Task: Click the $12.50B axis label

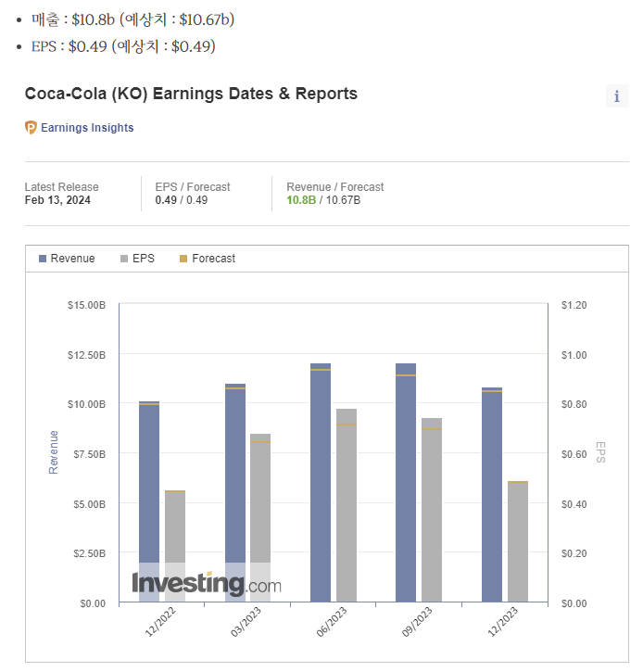Action: point(86,355)
